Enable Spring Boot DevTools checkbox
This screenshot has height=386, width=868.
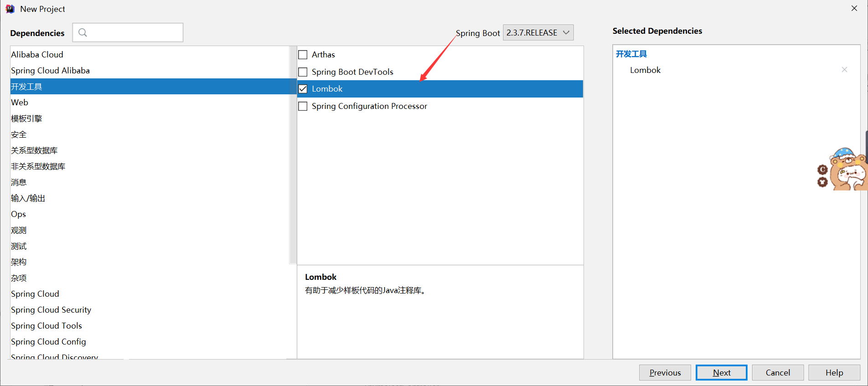point(303,72)
